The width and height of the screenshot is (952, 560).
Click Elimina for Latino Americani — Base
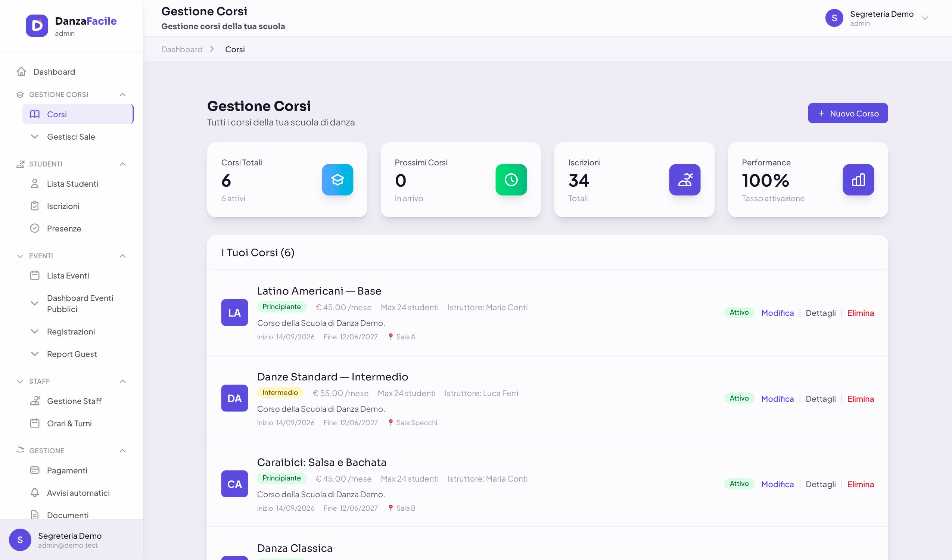click(x=860, y=313)
